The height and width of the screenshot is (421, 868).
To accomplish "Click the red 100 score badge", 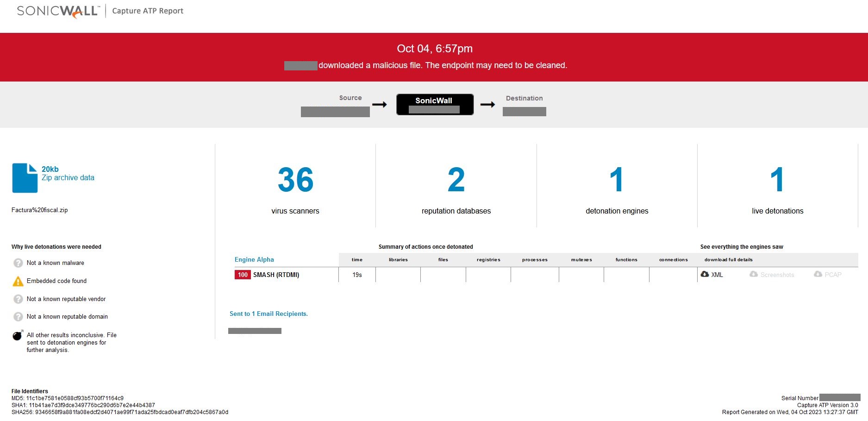I will [243, 275].
